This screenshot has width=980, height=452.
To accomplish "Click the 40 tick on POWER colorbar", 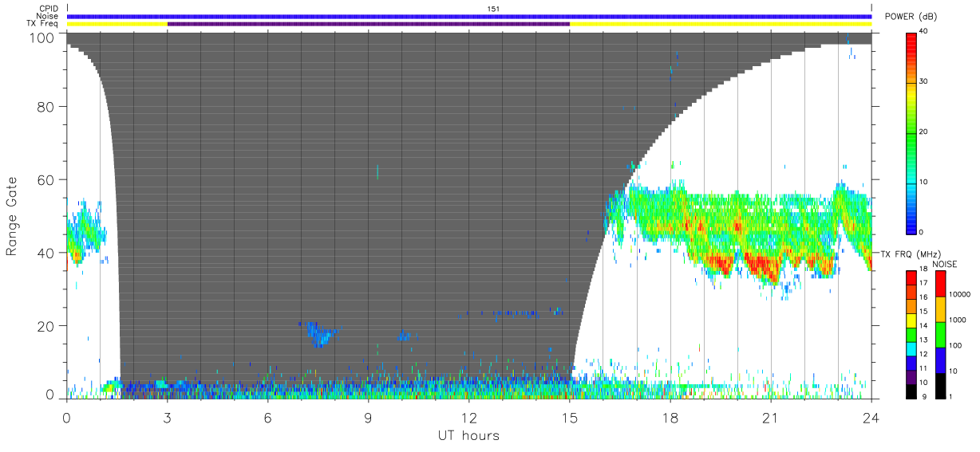I will pyautogui.click(x=924, y=31).
